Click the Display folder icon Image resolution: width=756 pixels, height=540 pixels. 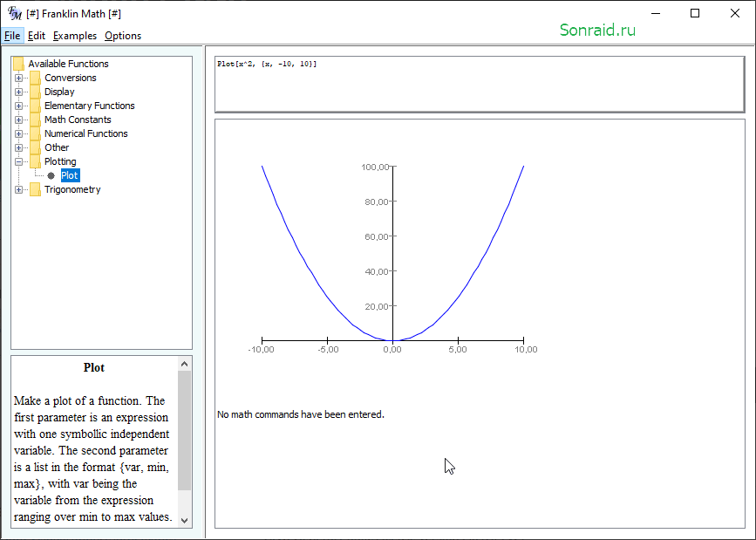coord(35,92)
